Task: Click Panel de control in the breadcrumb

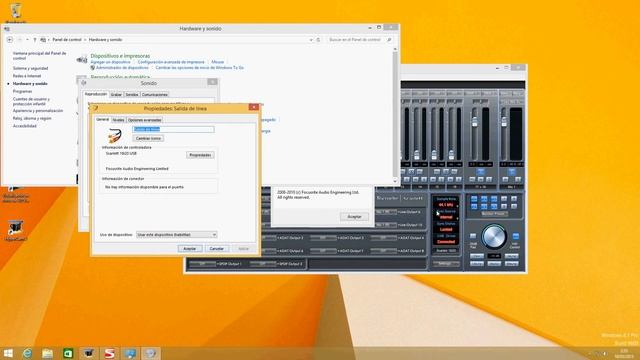Action: [67, 40]
